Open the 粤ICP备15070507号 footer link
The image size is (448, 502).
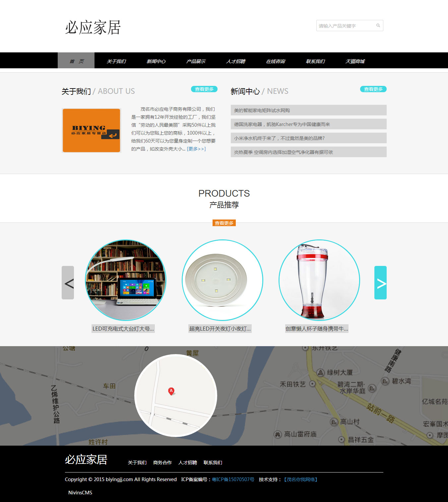coord(233,479)
